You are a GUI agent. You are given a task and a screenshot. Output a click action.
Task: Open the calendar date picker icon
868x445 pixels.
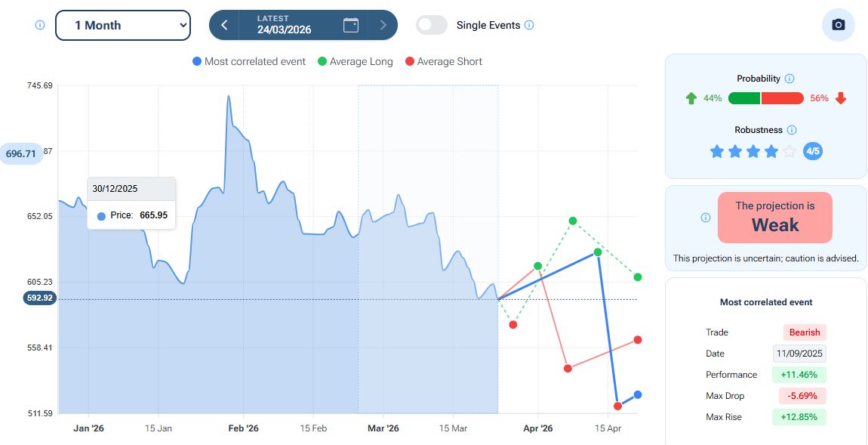pos(351,25)
